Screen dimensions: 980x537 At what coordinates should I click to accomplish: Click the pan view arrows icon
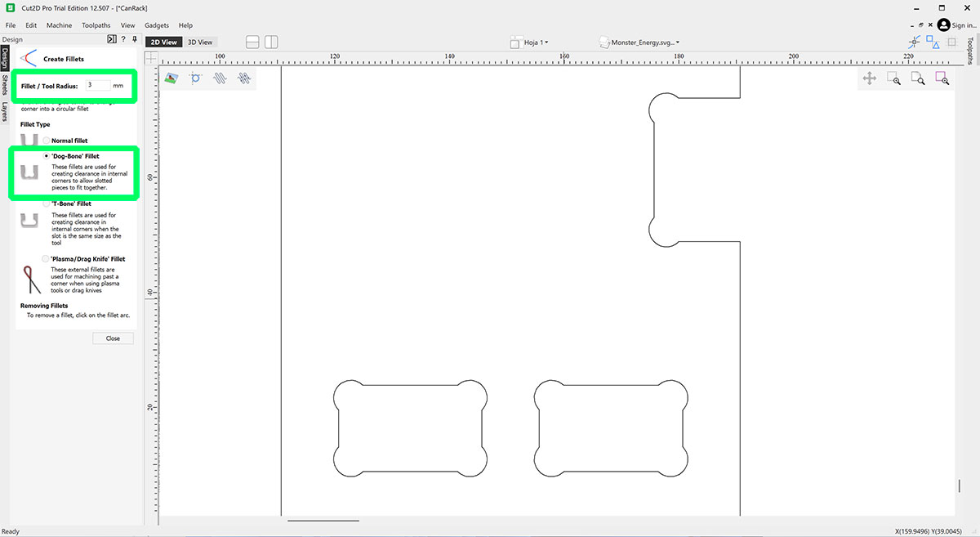coord(870,78)
